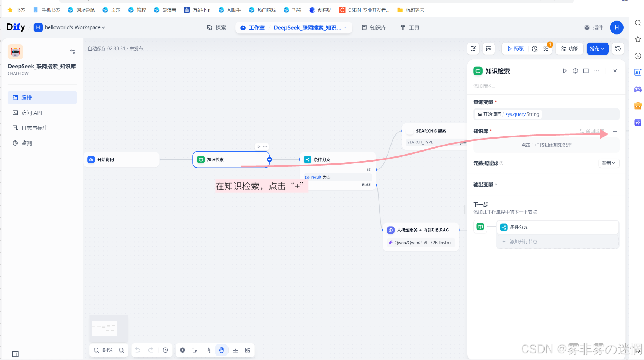
Task: Open version history icon beside publish
Action: point(618,49)
